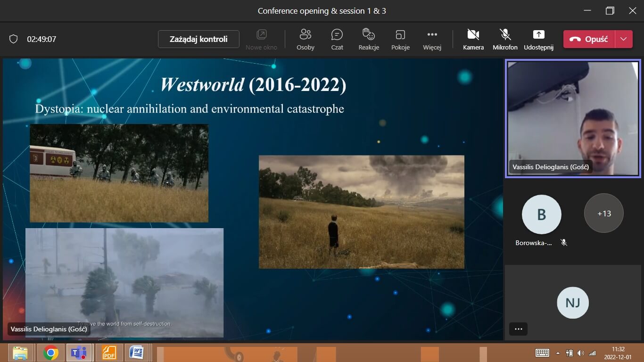Click the hazmat team image on slide
The width and height of the screenshot is (644, 362).
pos(119,173)
